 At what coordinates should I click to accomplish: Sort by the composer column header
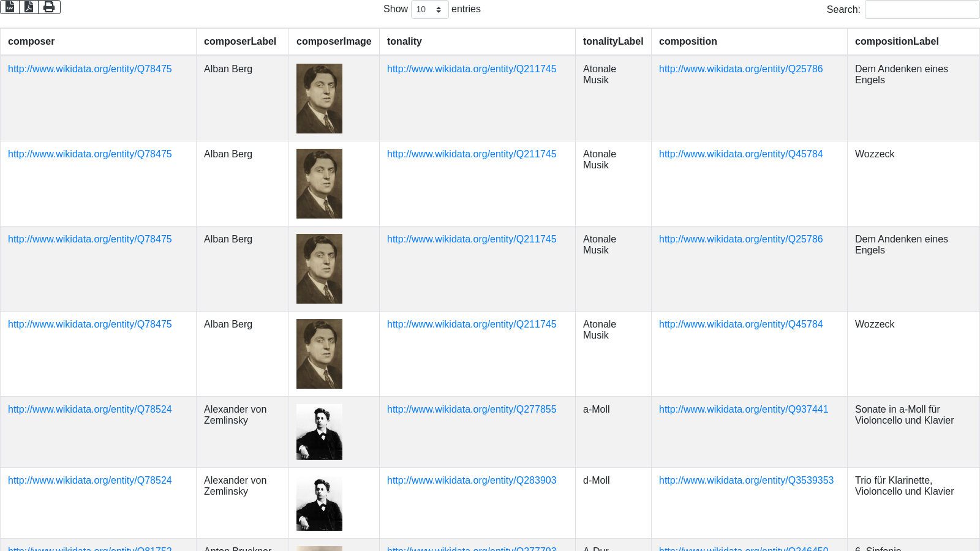click(x=31, y=42)
